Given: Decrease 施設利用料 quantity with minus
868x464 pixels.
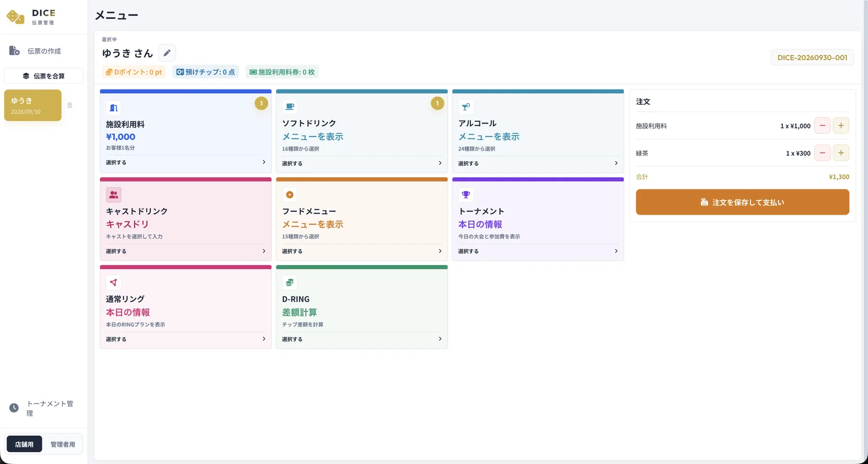Looking at the screenshot, I should click(x=822, y=126).
